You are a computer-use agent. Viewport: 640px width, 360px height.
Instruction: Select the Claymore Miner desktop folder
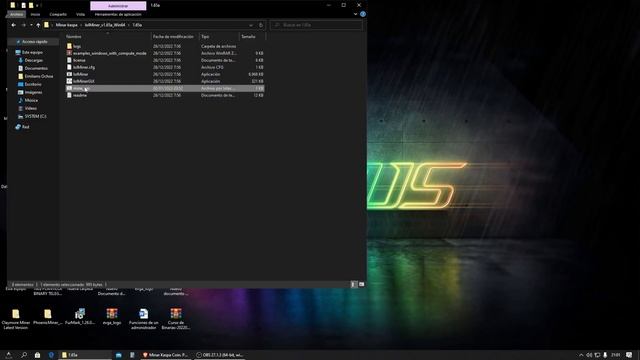(x=16, y=319)
